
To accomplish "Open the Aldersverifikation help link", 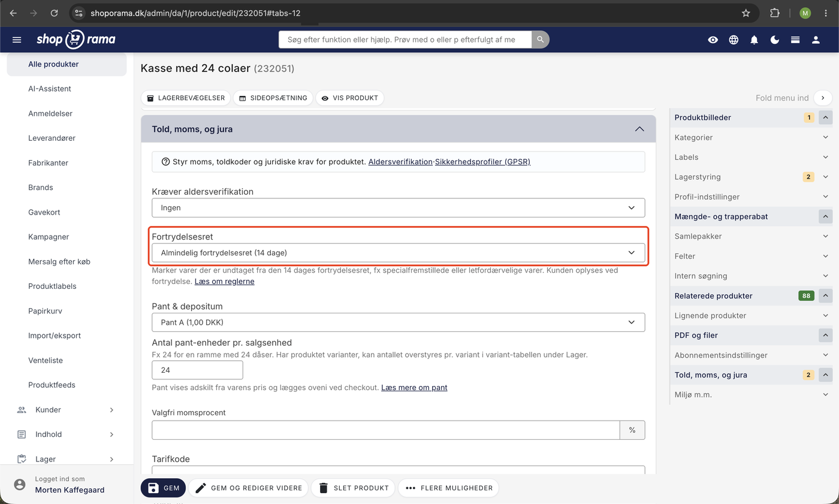I will (400, 162).
